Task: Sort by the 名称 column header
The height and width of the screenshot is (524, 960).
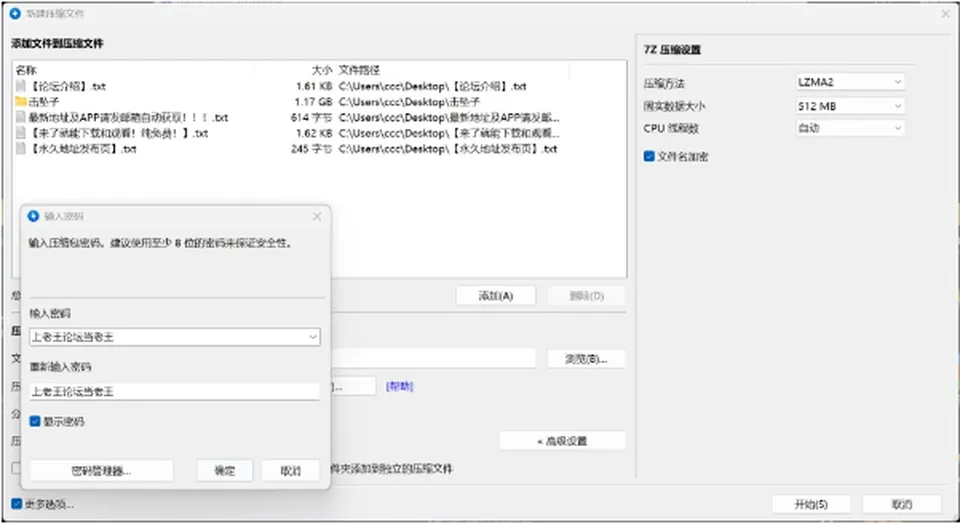Action: click(x=26, y=70)
